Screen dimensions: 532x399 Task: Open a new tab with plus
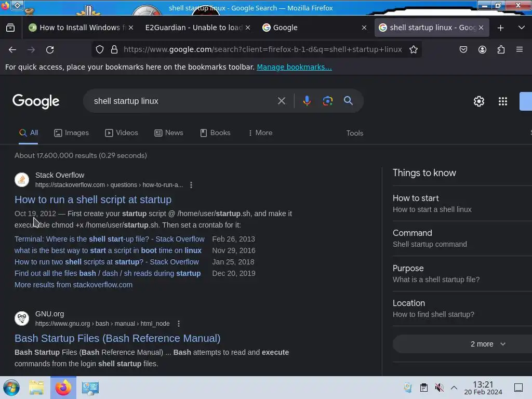500,28
